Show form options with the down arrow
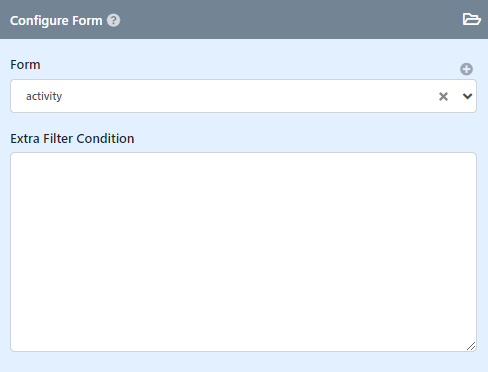The height and width of the screenshot is (372, 488). tap(467, 96)
